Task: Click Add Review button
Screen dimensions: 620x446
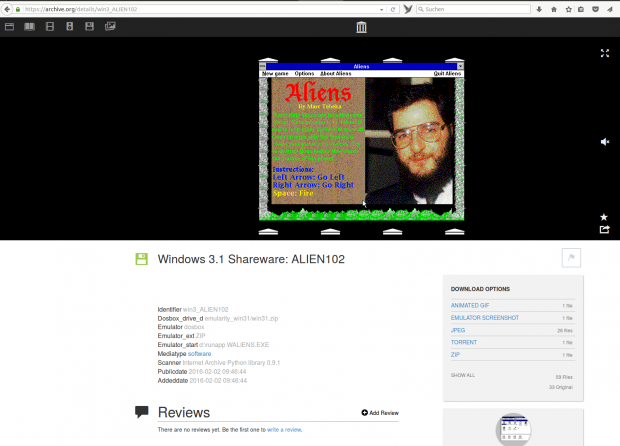Action: (x=380, y=413)
